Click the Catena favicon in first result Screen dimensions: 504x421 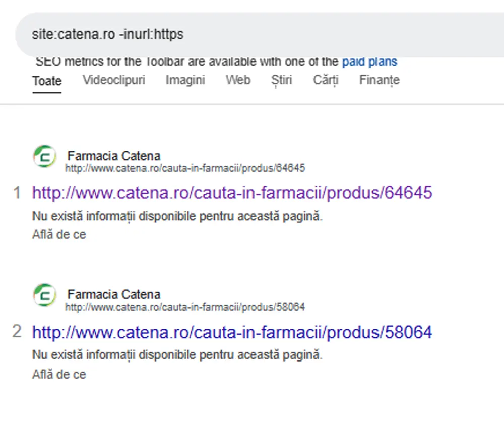pos(45,157)
